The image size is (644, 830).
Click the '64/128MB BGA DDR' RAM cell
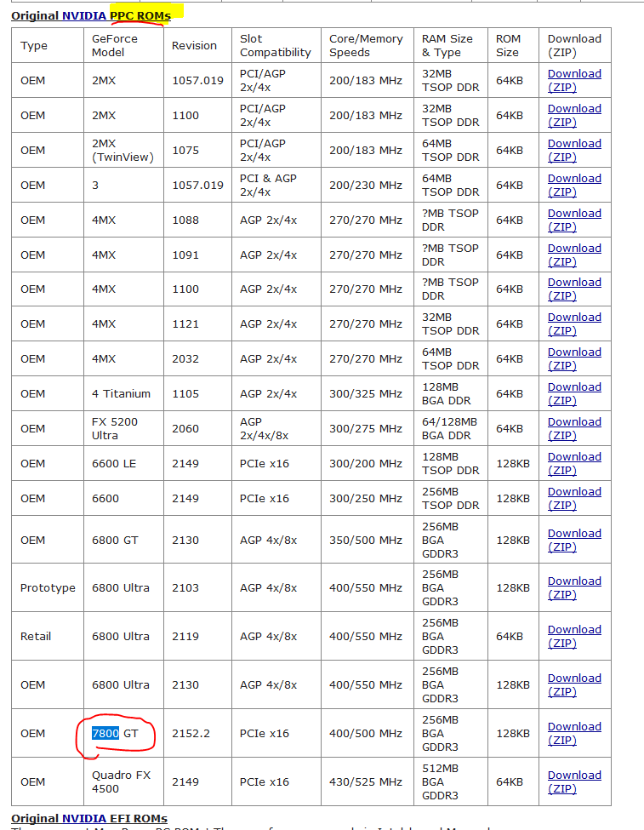pos(450,429)
